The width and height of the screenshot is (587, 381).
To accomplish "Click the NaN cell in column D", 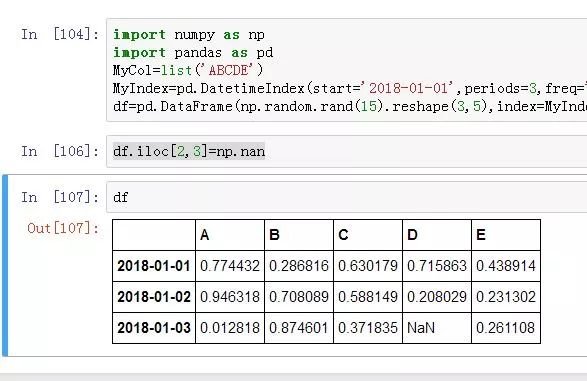I will [x=437, y=328].
